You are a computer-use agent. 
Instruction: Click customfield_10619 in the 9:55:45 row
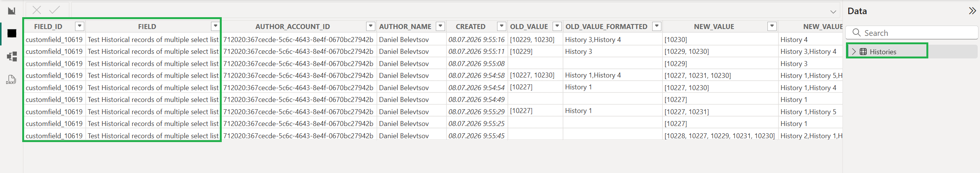tap(54, 136)
